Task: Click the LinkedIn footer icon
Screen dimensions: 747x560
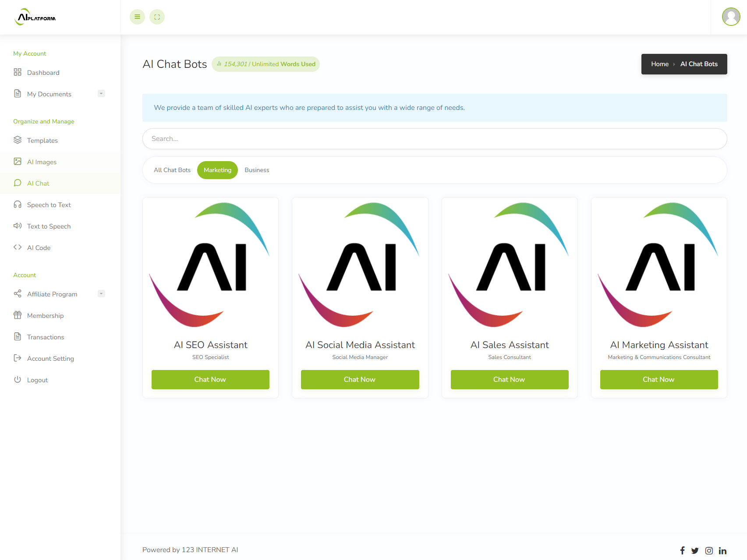Action: 722,550
